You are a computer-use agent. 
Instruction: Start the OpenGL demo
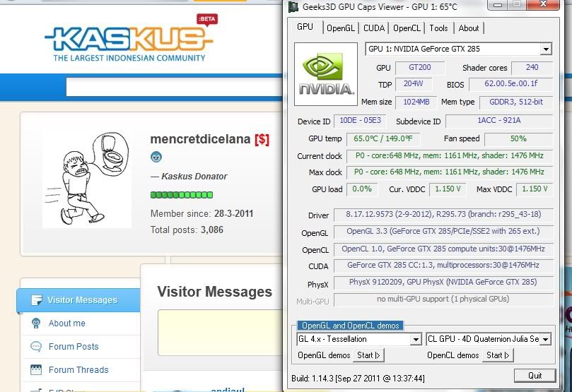[368, 355]
